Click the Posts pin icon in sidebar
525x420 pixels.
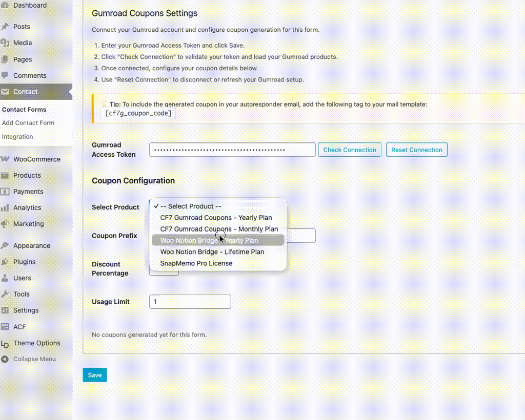(x=7, y=26)
